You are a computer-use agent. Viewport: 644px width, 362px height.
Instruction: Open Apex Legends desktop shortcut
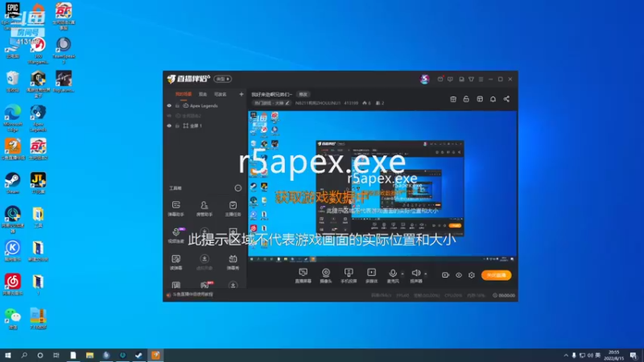pos(38,118)
